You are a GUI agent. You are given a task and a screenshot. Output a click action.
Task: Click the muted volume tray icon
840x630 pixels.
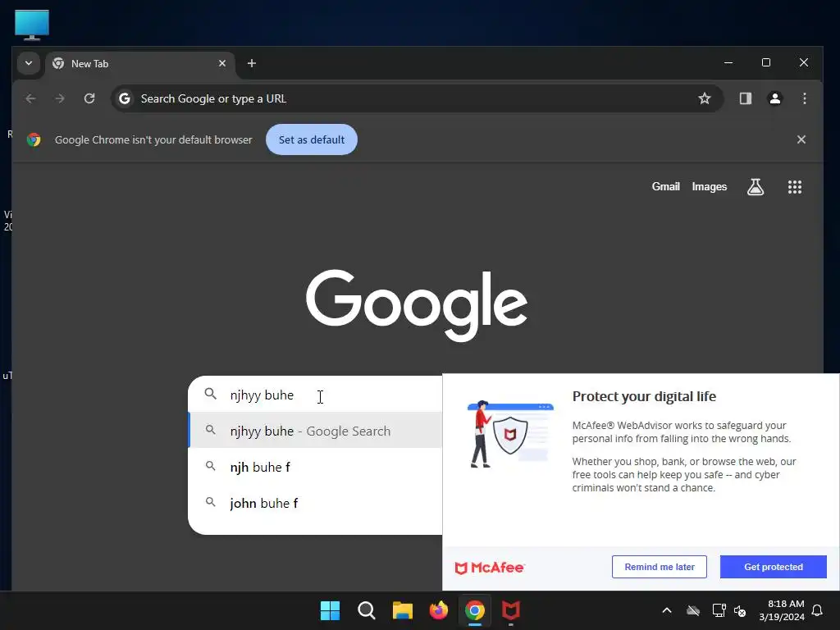point(740,610)
